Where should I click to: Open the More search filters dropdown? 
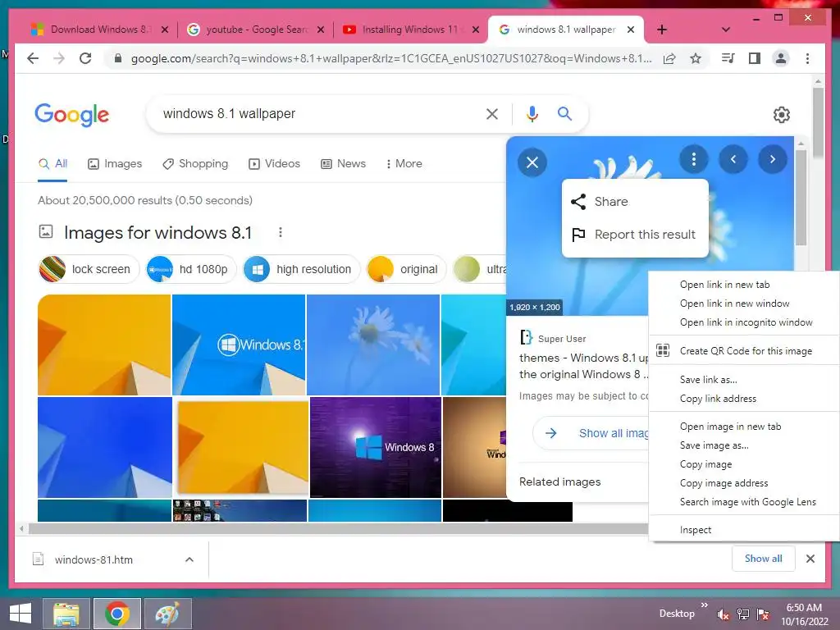[x=404, y=163]
